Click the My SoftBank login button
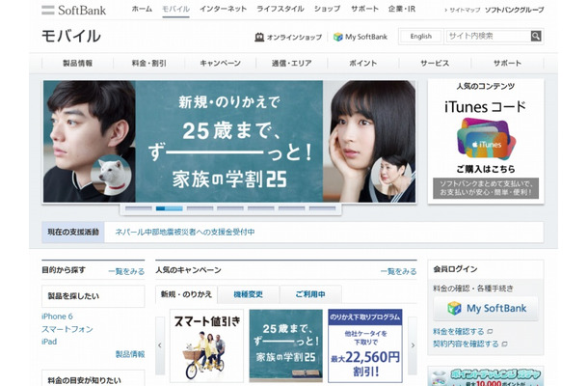This screenshot has width=588, height=386. pos(486,308)
